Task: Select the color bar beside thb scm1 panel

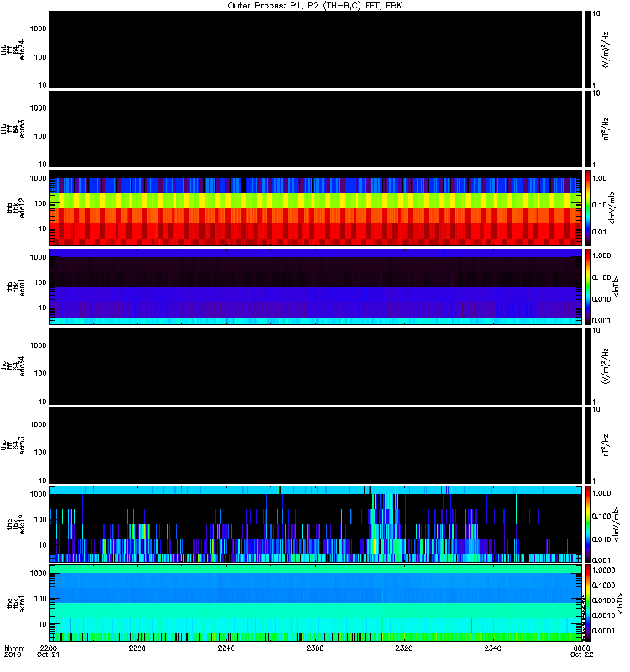Action: tap(588, 286)
